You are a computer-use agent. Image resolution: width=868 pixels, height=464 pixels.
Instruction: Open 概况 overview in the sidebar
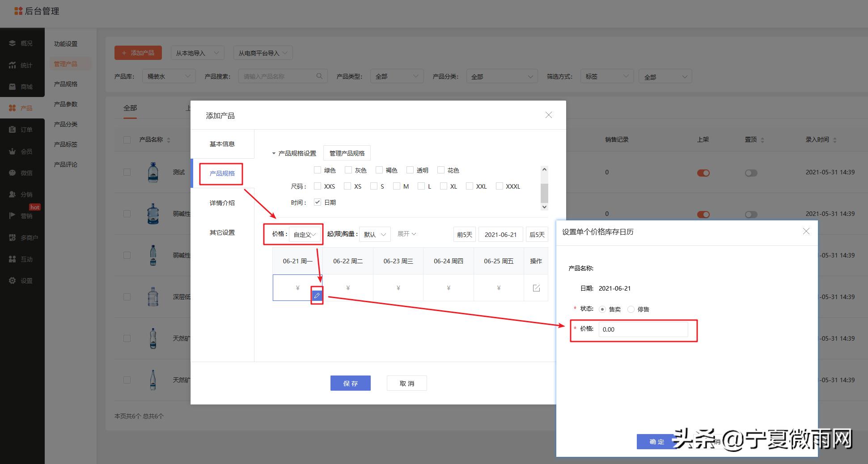click(x=22, y=43)
